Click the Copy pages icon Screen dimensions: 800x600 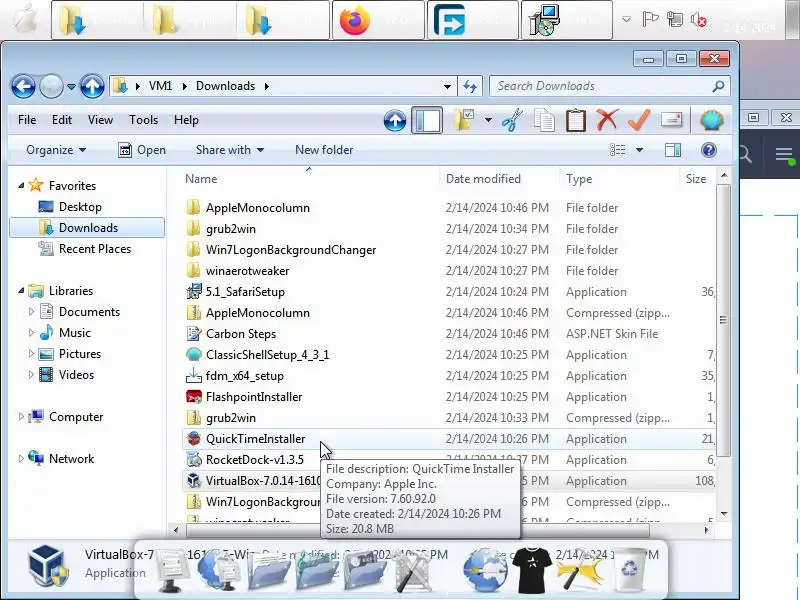(x=544, y=120)
